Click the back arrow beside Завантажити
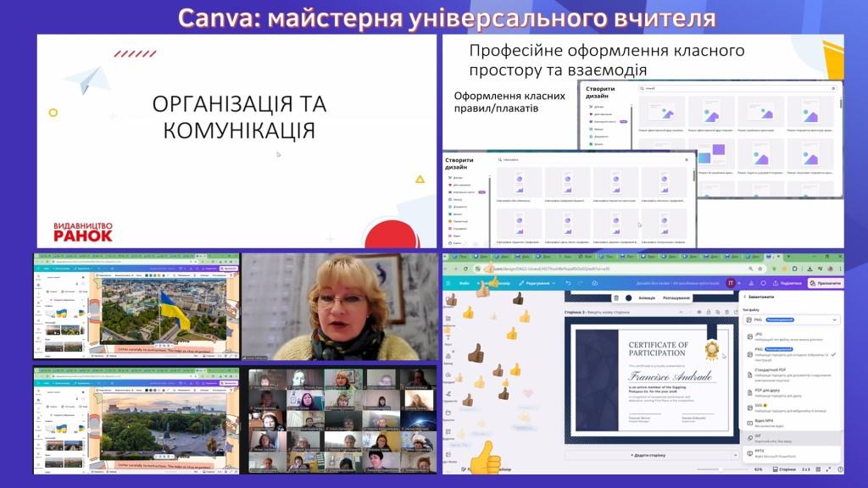The image size is (868, 488). point(744,297)
